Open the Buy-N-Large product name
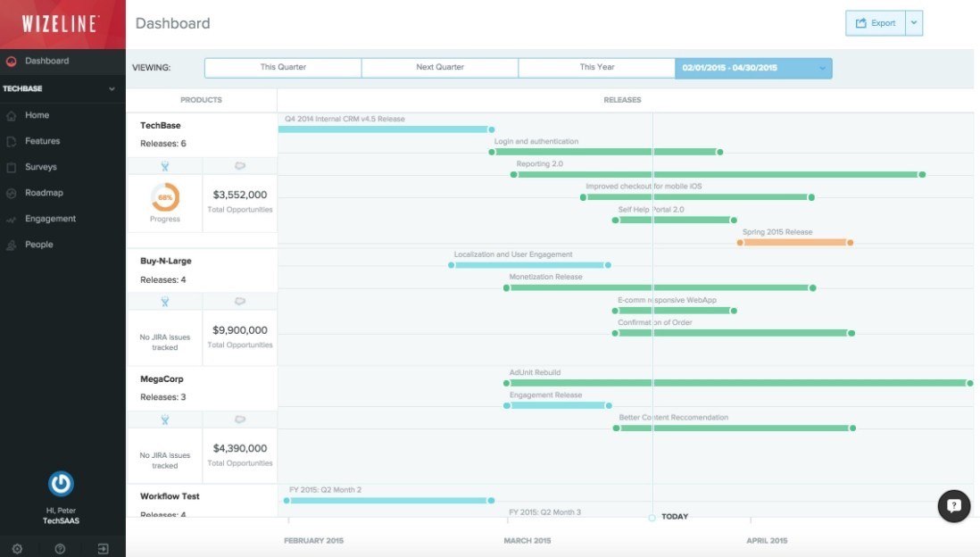The width and height of the screenshot is (980, 557). (x=166, y=261)
